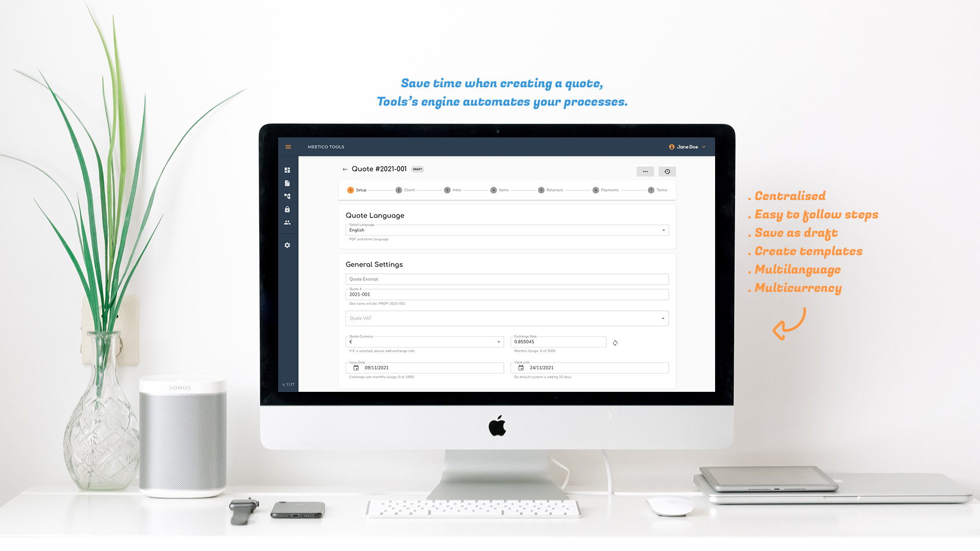Click the refresh/sync exchange rate icon
980x551 pixels.
coord(615,342)
